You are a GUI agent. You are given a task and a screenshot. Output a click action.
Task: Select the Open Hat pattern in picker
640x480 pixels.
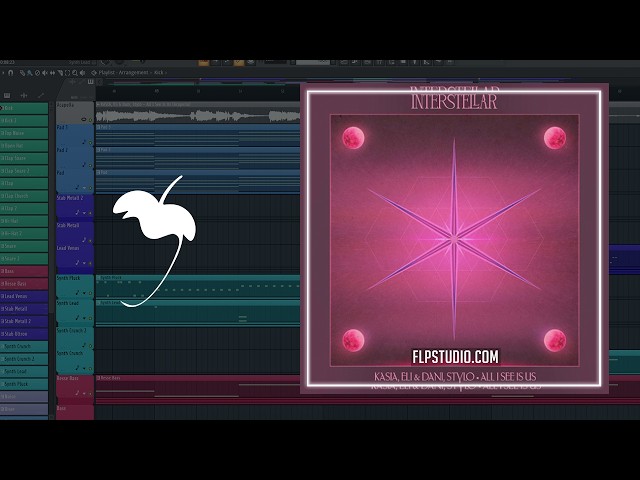pyautogui.click(x=24, y=146)
